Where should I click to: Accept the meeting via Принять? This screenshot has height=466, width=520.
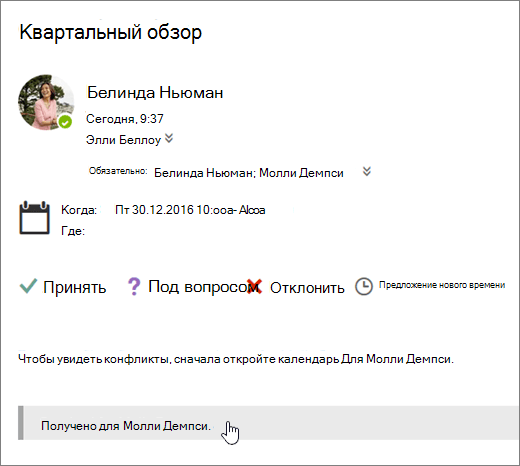pyautogui.click(x=75, y=287)
